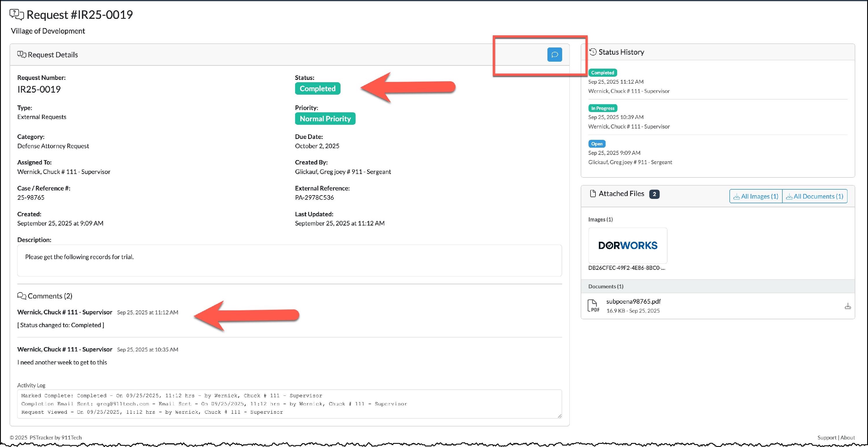Open the About link in footer
The height and width of the screenshot is (447, 868).
point(847,437)
